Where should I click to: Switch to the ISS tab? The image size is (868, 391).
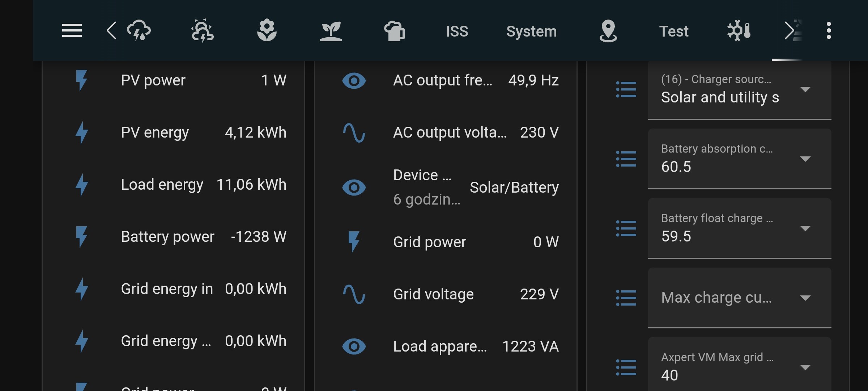tap(457, 31)
